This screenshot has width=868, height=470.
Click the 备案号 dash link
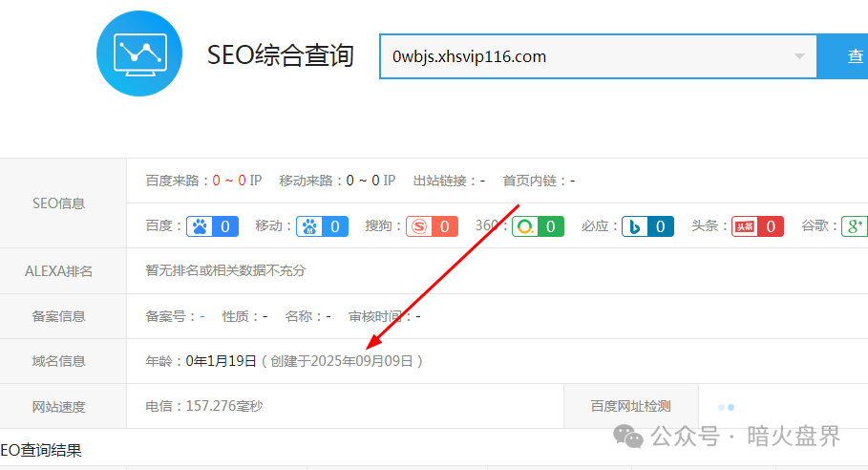pos(202,316)
